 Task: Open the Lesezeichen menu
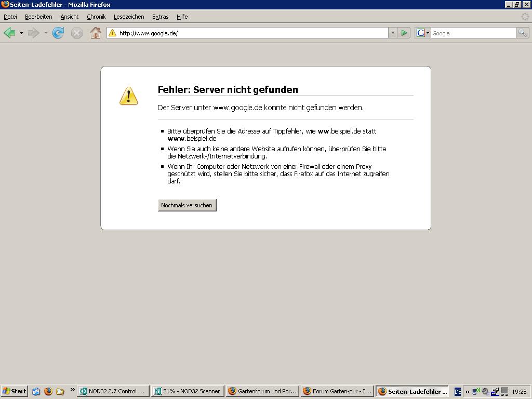tap(129, 17)
